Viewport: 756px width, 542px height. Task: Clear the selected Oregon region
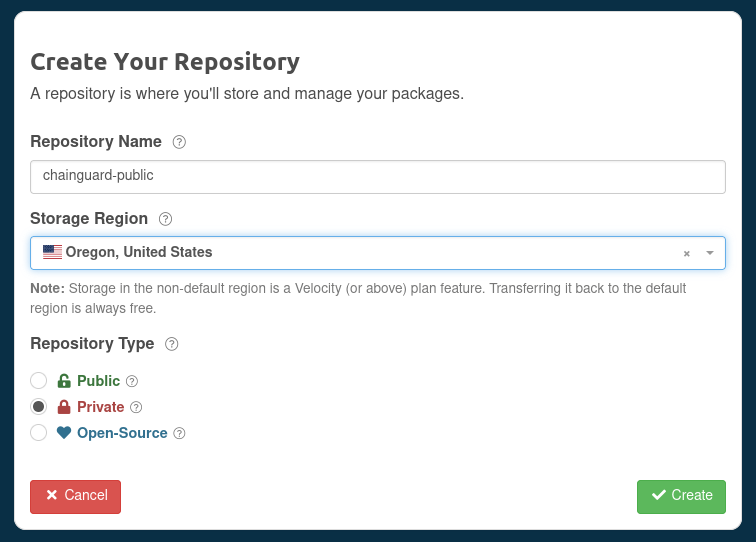[x=687, y=254]
